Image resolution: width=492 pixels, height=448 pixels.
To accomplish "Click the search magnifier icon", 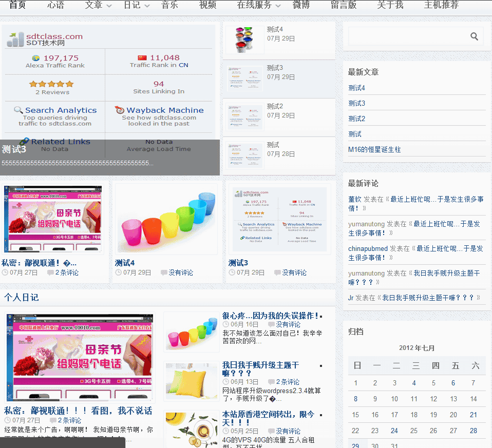I will 474,36.
